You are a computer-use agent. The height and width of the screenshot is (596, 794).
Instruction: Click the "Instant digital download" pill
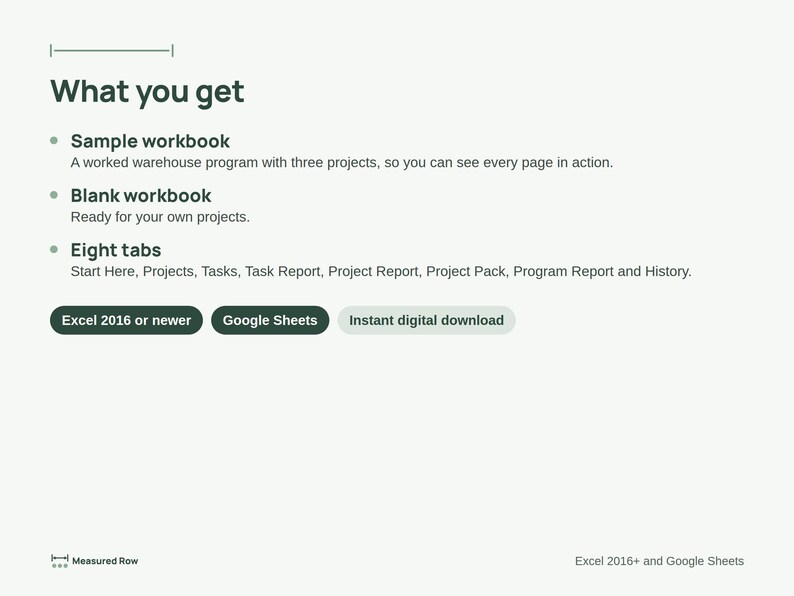click(x=426, y=320)
